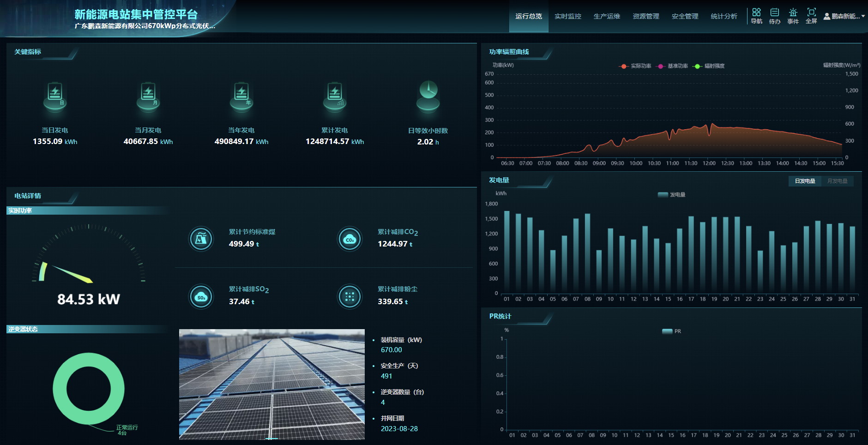Viewport: 868px width, 445px height.
Task: Click the 功率辐照曲线 panel header
Action: click(x=509, y=52)
